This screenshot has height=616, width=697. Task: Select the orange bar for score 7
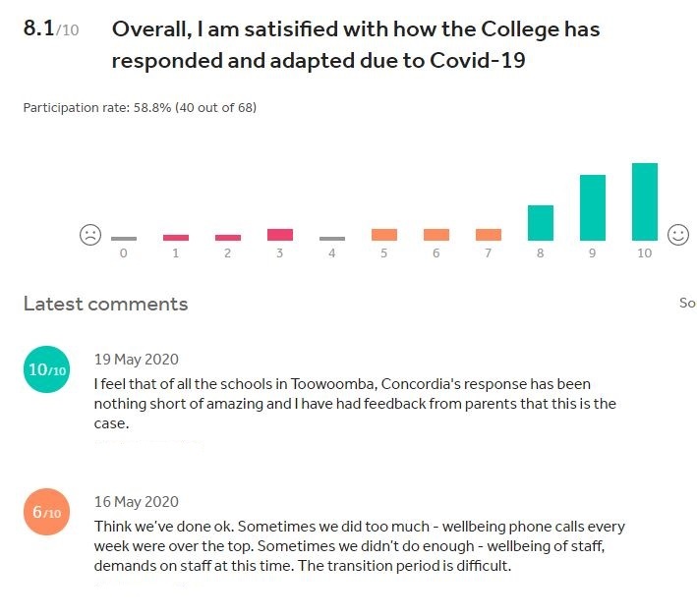coord(489,235)
